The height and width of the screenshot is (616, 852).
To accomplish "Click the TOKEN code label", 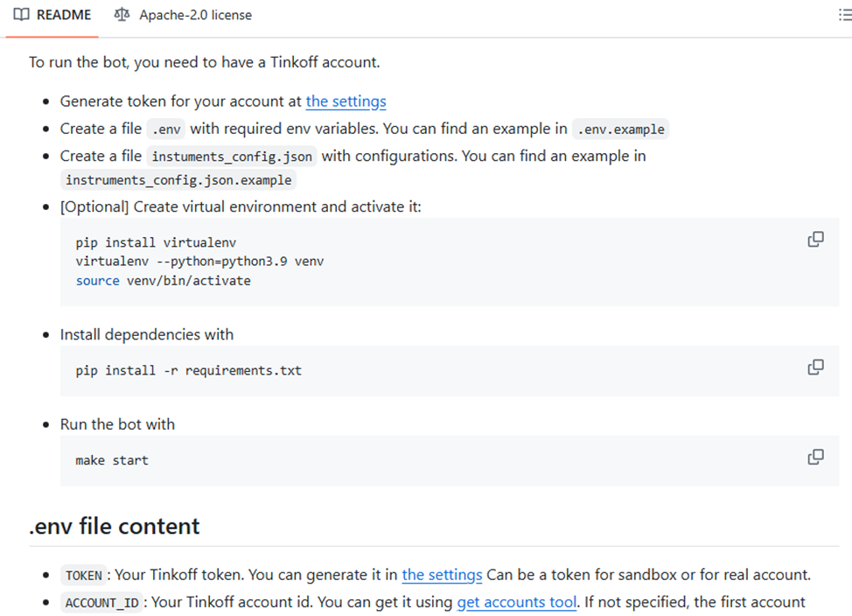I will tap(84, 576).
